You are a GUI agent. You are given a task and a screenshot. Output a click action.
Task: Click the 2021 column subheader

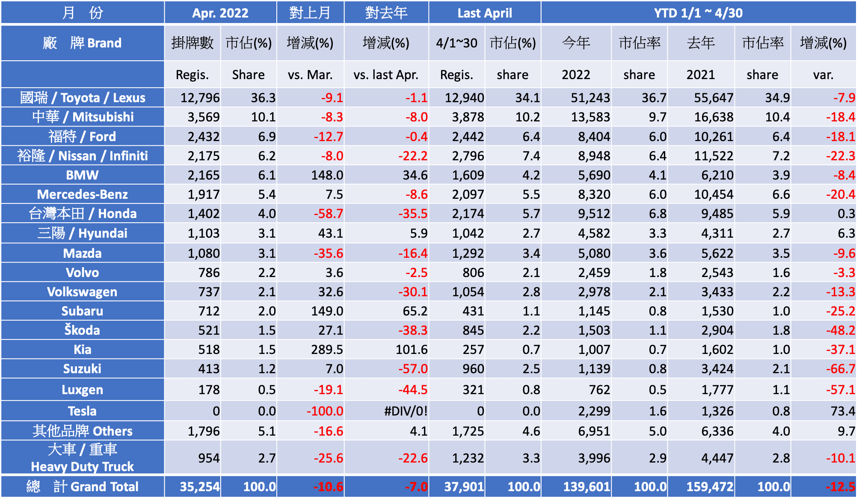point(701,75)
